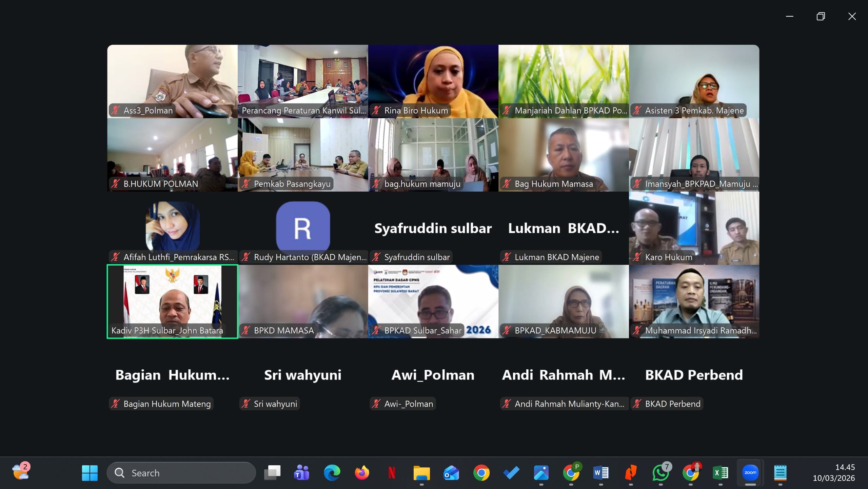The height and width of the screenshot is (489, 868).
Task: Restore down the Zoom window
Action: pyautogui.click(x=821, y=16)
